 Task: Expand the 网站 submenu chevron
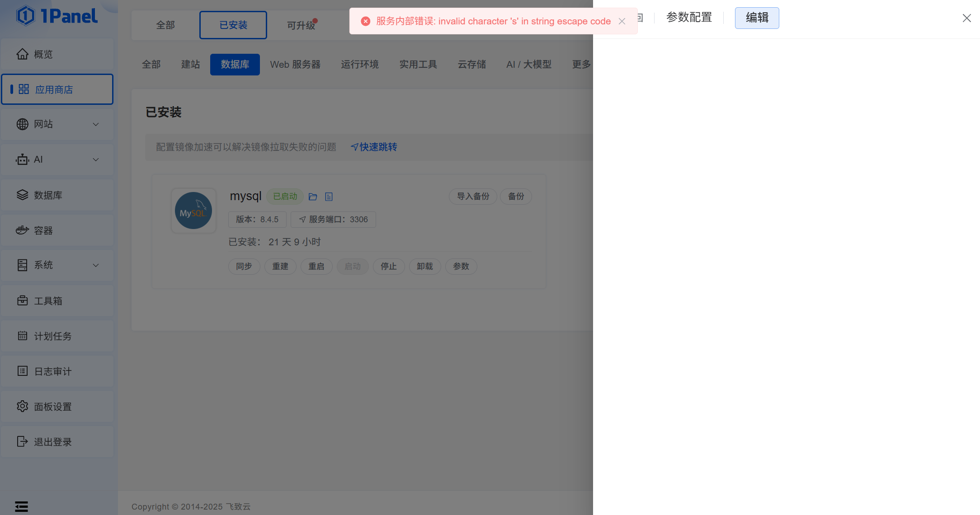(x=96, y=124)
